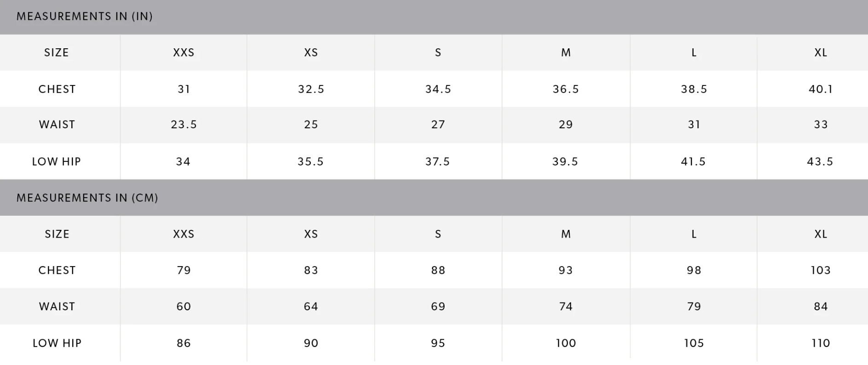Select chest value 34.5 for size S
This screenshot has width=868, height=365.
point(438,89)
